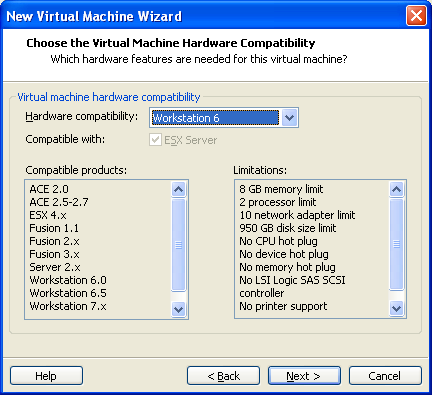The image size is (432, 395).
Task: Go to previous step with Back
Action: point(223,376)
